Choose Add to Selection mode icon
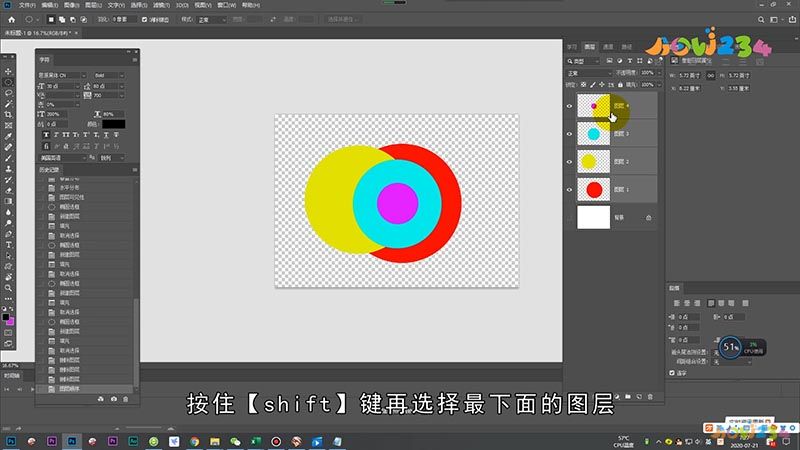This screenshot has width=800, height=450. pos(62,19)
